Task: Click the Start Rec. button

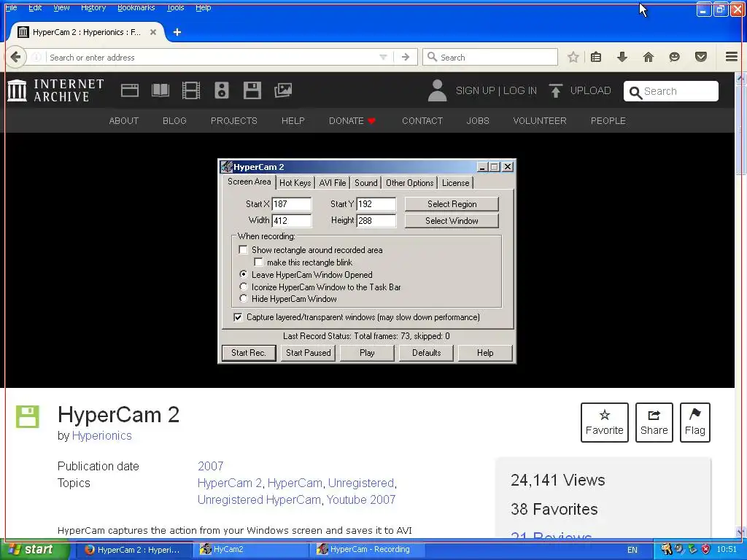Action: (249, 353)
